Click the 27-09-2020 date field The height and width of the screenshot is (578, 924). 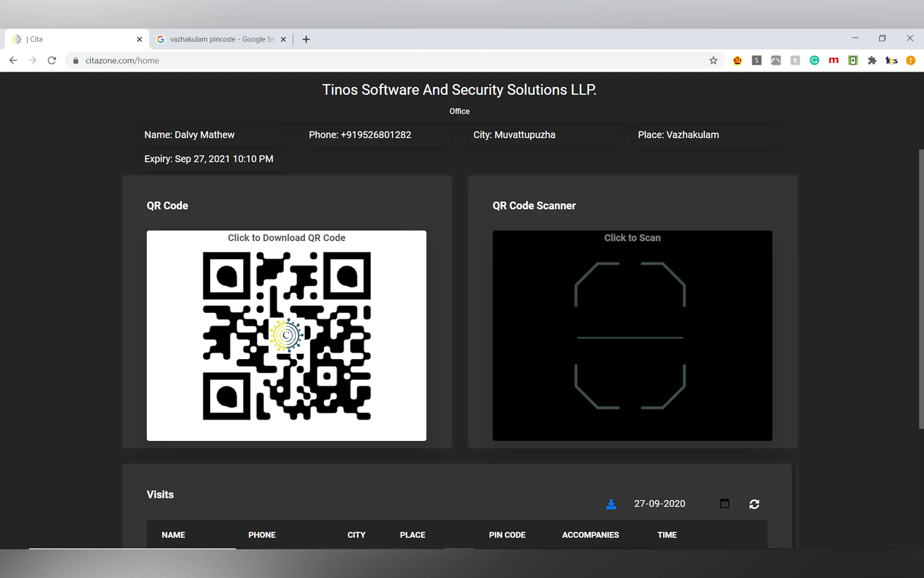tap(659, 504)
